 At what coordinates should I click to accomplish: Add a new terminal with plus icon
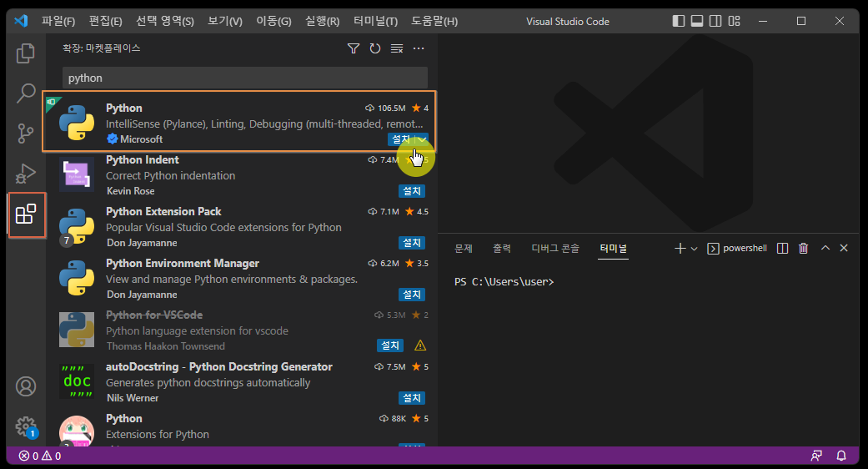680,248
